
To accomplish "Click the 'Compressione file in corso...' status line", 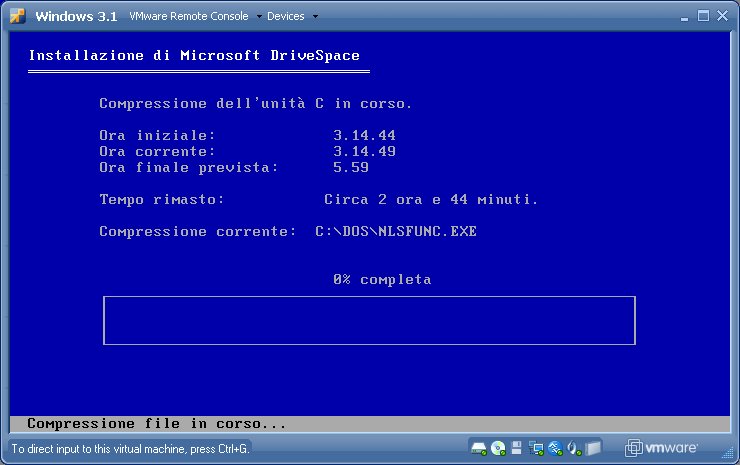I will 157,423.
